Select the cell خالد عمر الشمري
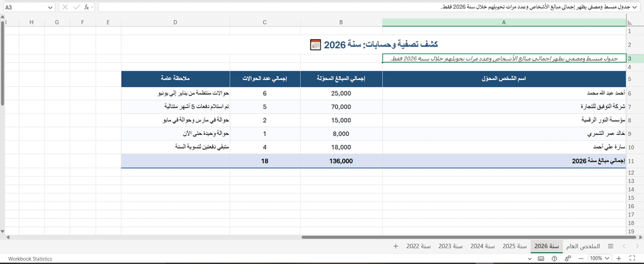This screenshot has height=264, width=644. point(504,134)
